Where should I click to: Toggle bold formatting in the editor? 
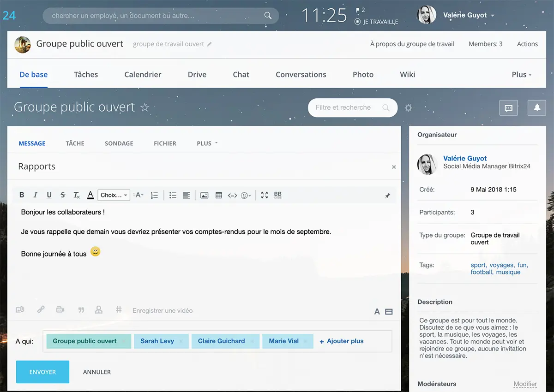click(22, 195)
